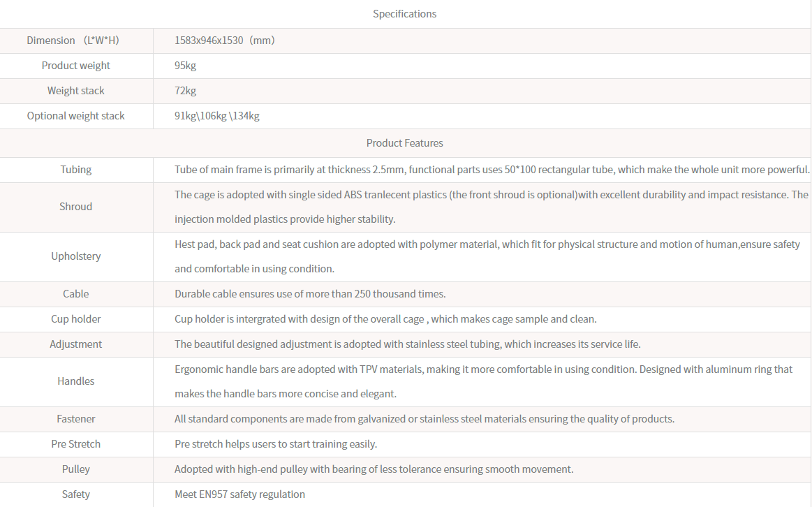Click the Product Features section header
The width and height of the screenshot is (812, 507).
(x=404, y=143)
